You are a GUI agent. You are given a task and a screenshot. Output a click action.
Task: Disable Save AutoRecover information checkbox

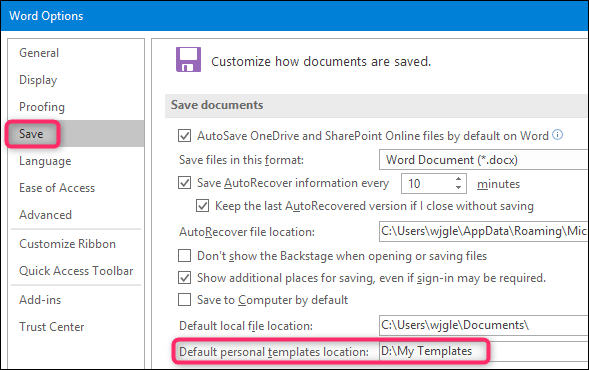click(184, 183)
